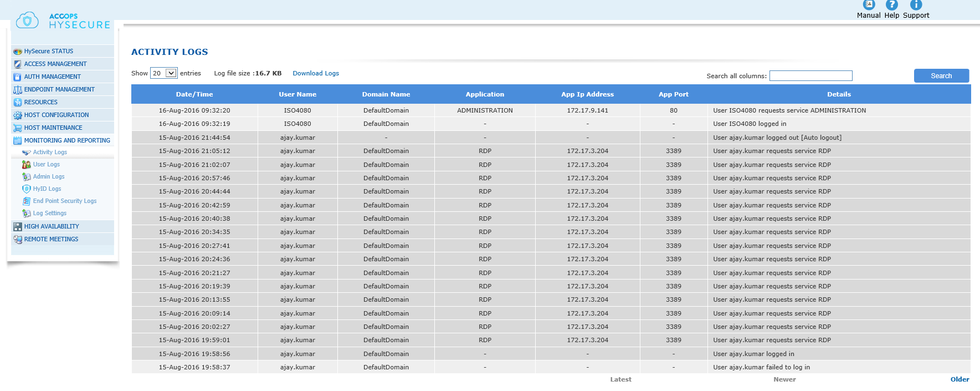The width and height of the screenshot is (980, 391).
Task: Click 'User ISO4080 logged in' detail
Action: click(x=750, y=124)
